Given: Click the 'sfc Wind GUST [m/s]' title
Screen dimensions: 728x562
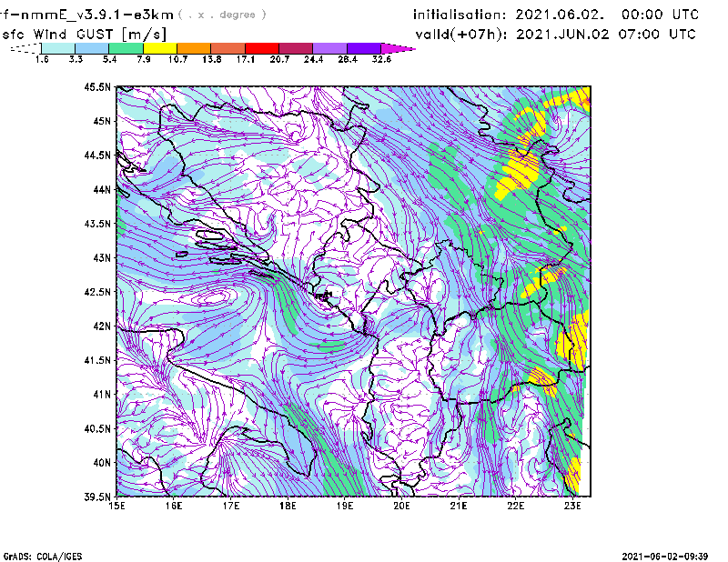Looking at the screenshot, I should coord(84,35).
